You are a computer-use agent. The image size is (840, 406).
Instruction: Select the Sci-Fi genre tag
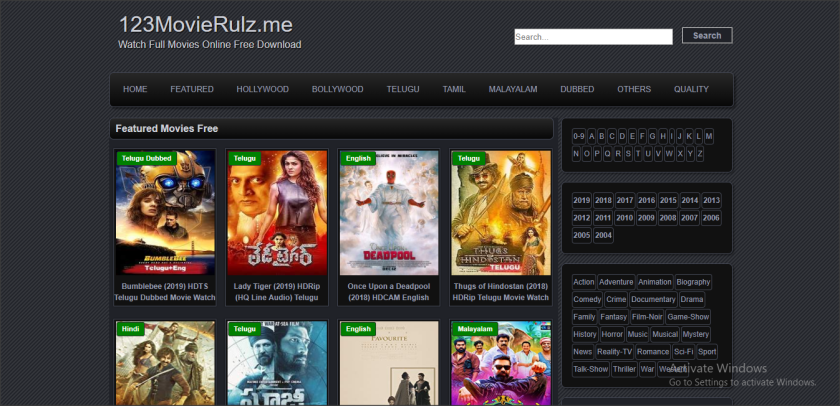684,352
